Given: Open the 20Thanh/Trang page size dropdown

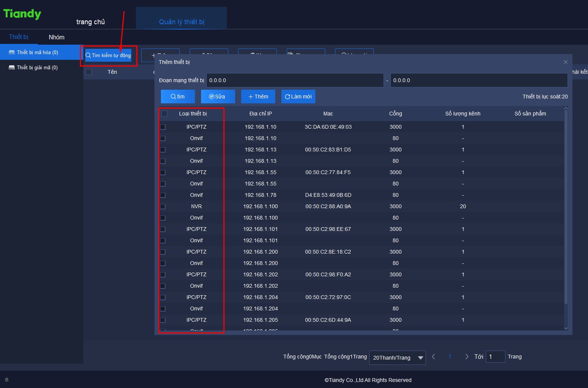Looking at the screenshot, I should (397, 357).
